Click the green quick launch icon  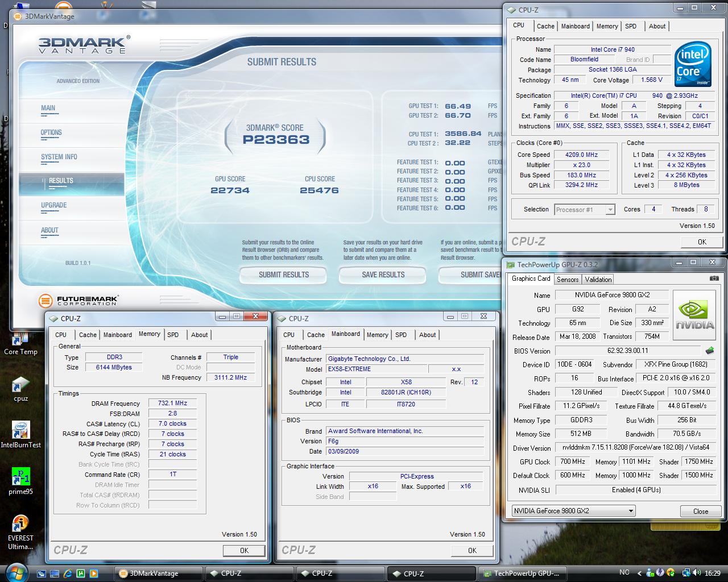(81, 573)
